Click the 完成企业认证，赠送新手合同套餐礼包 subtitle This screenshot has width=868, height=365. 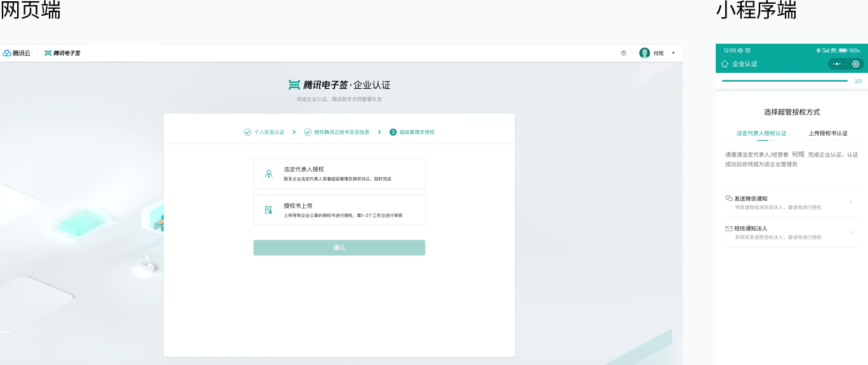tap(339, 99)
